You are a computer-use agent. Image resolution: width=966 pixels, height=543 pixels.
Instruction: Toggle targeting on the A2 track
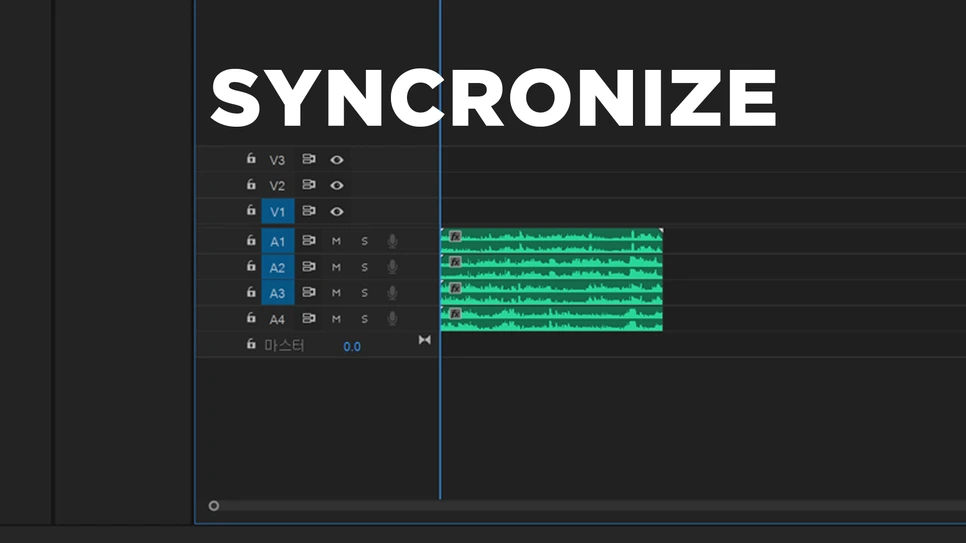(x=278, y=267)
